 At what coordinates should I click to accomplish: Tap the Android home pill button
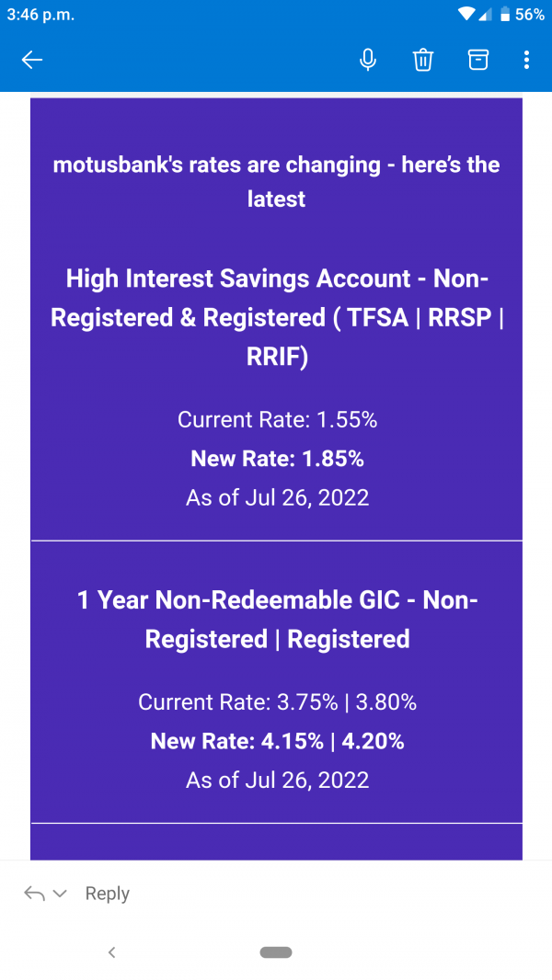tap(276, 952)
